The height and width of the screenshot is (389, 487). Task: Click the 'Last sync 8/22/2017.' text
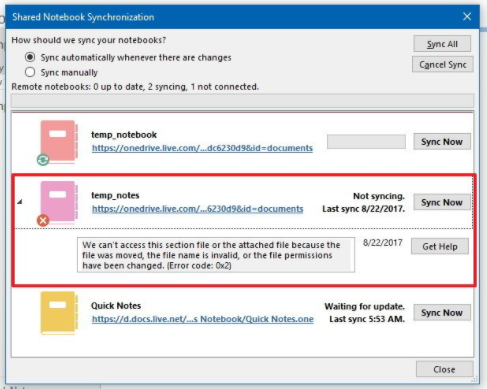[364, 209]
